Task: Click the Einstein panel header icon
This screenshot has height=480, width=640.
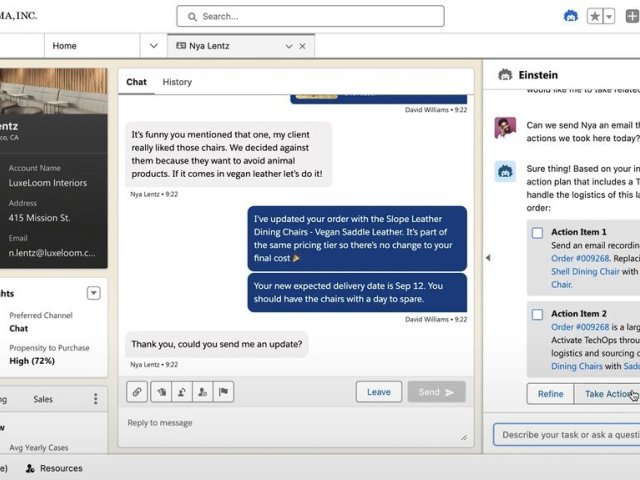Action: (505, 75)
